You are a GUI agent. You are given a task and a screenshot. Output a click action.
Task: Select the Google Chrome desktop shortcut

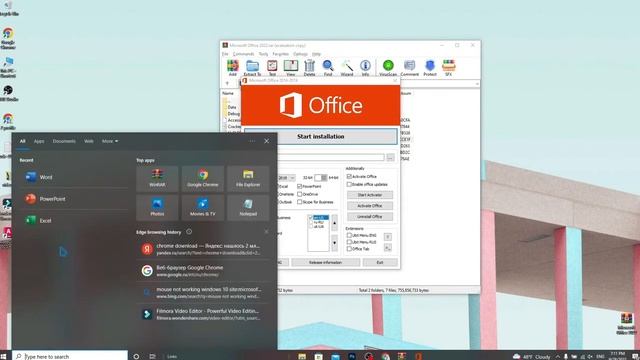click(8, 38)
